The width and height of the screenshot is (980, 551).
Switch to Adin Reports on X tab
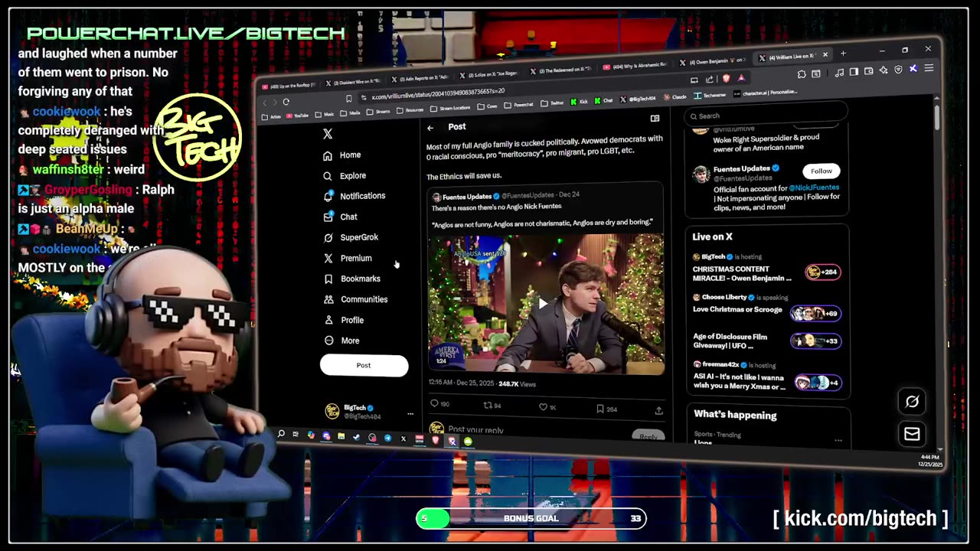pos(420,78)
